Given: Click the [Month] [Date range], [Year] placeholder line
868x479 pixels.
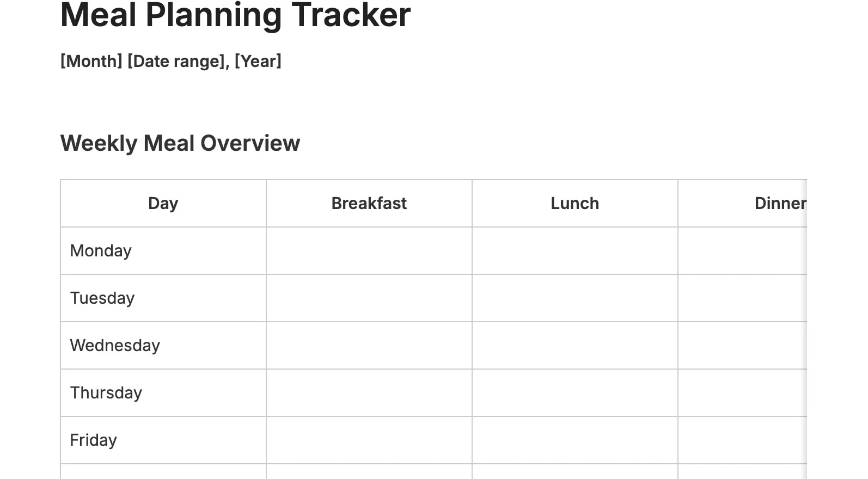Looking at the screenshot, I should (170, 61).
